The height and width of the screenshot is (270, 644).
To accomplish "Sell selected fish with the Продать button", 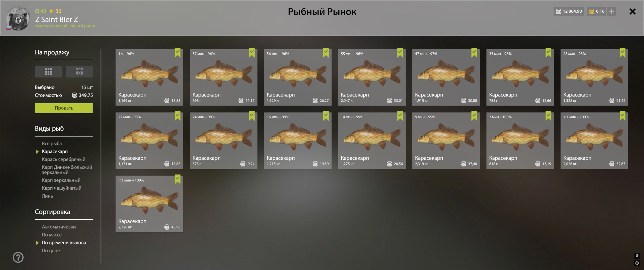I will [x=64, y=108].
